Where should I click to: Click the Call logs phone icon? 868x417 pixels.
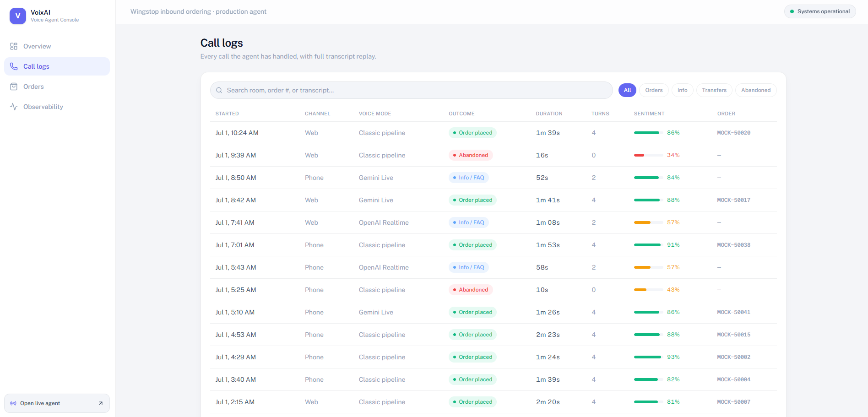point(14,66)
